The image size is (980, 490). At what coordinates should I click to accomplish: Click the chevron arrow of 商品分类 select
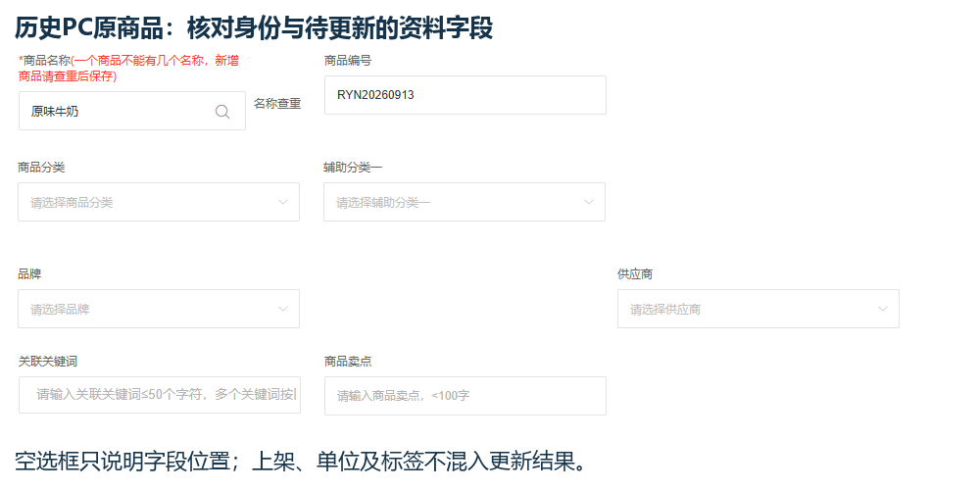tap(283, 202)
